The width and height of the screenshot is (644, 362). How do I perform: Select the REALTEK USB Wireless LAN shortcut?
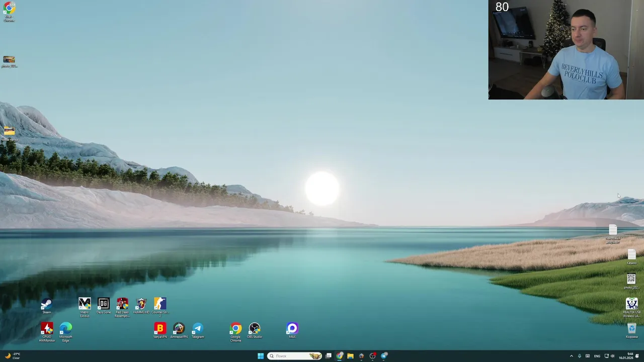tap(631, 308)
